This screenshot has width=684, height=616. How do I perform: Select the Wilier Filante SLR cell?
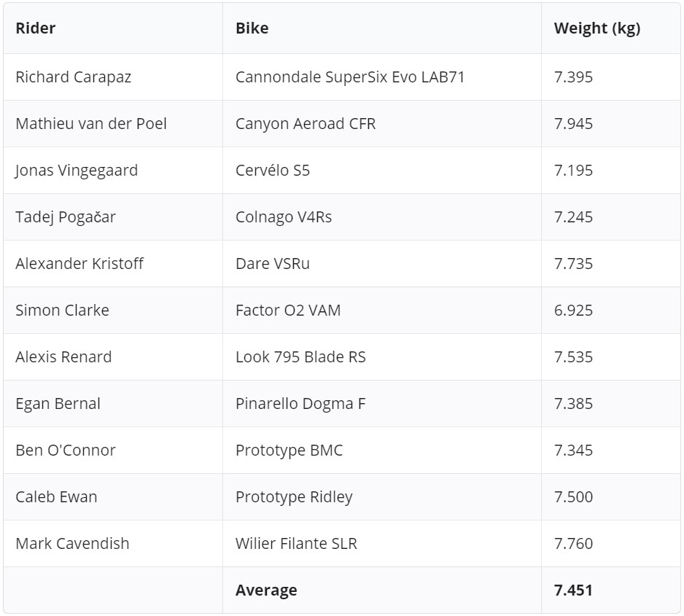[296, 544]
